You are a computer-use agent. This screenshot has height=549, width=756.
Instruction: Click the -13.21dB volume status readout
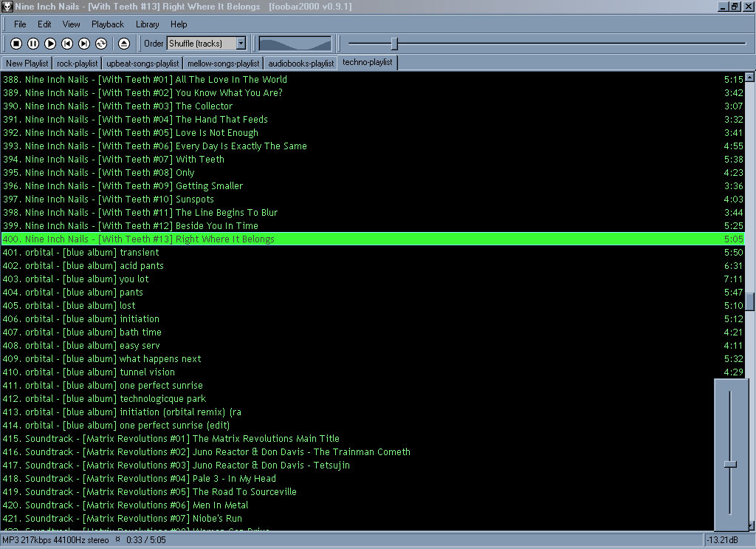click(x=722, y=540)
